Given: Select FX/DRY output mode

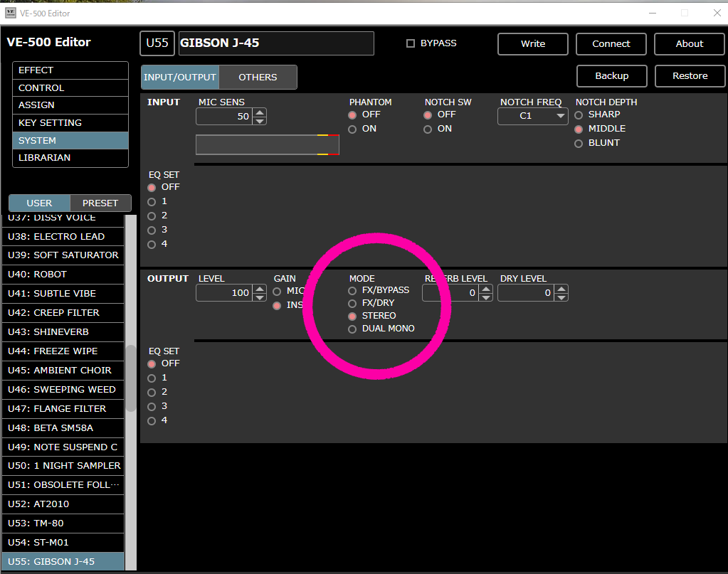Looking at the screenshot, I should point(352,304).
